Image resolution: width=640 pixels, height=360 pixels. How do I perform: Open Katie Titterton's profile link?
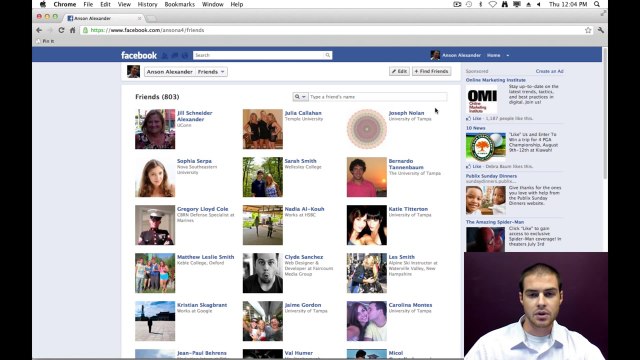(408, 209)
